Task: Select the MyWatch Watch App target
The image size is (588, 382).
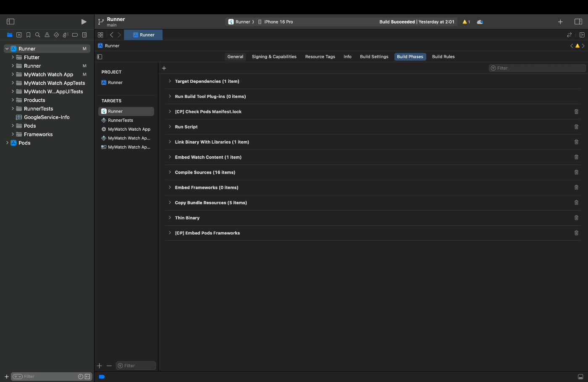Action: (x=126, y=129)
